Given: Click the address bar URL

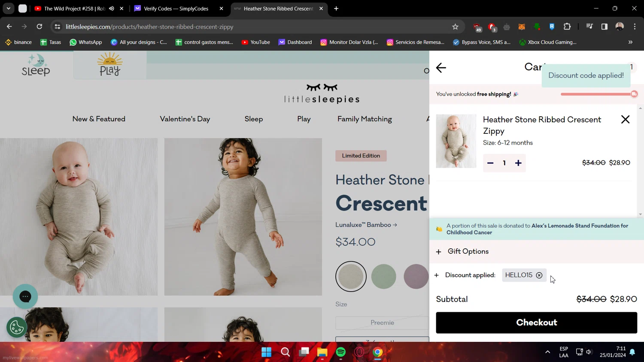Looking at the screenshot, I should coord(149,27).
